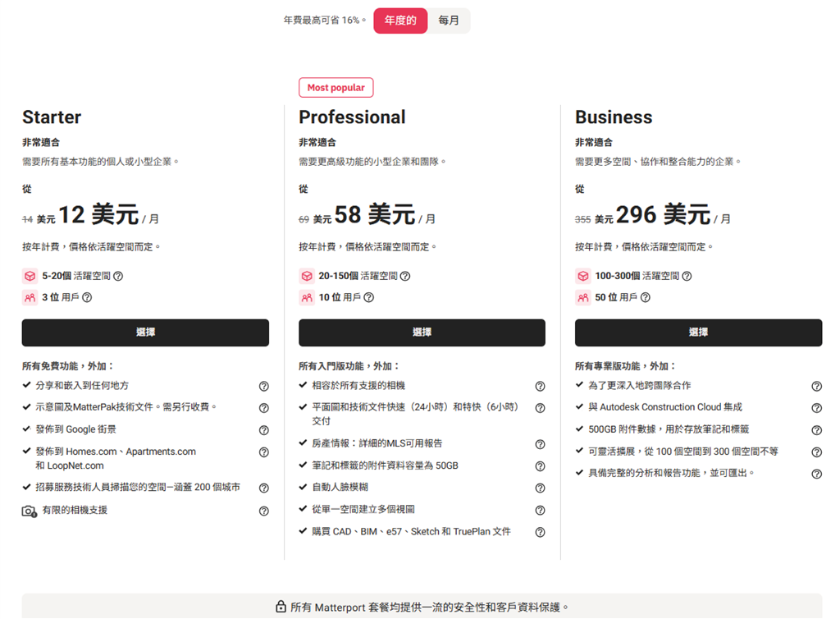Click the Most popular badge
The image size is (840, 619).
336,88
